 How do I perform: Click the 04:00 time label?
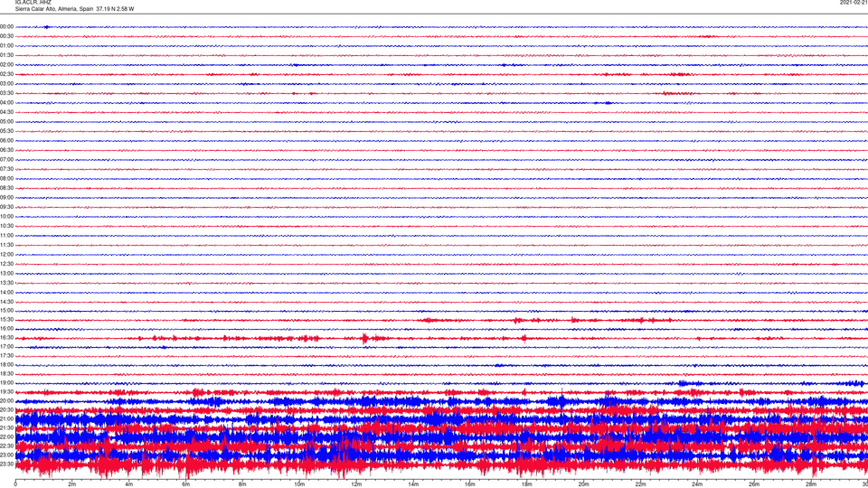tap(6, 102)
